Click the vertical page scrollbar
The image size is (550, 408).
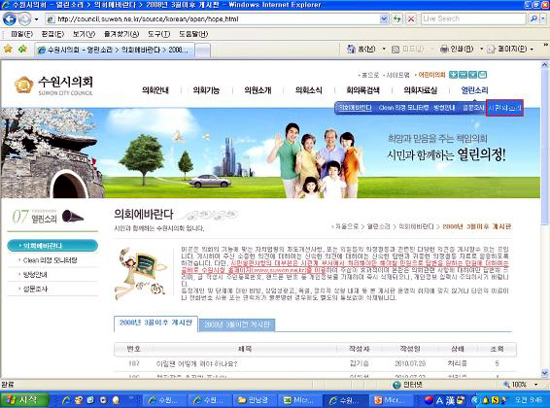pos(544,219)
